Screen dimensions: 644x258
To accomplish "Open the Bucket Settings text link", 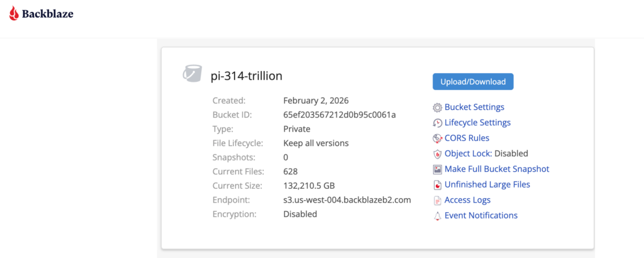I will 474,108.
